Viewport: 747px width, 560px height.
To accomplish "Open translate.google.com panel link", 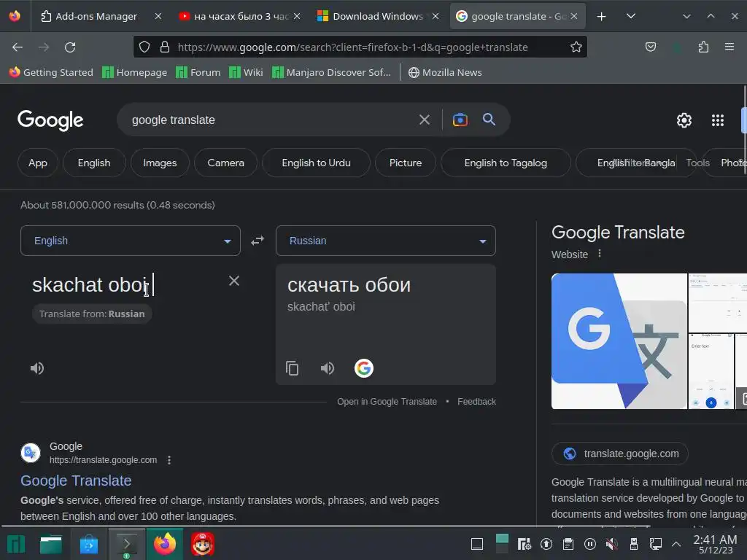I will click(x=620, y=454).
